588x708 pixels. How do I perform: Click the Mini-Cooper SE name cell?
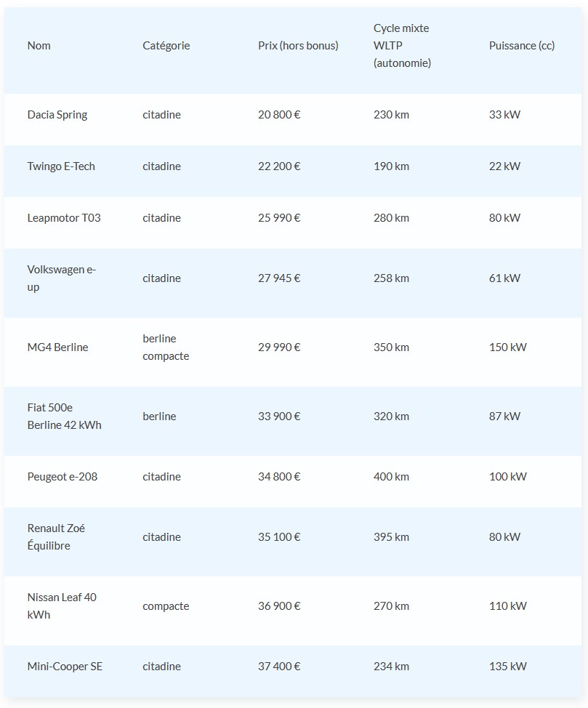tap(65, 667)
